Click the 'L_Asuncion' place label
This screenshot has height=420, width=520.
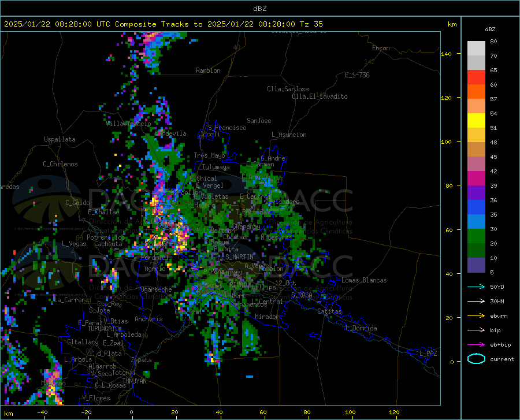(x=289, y=135)
